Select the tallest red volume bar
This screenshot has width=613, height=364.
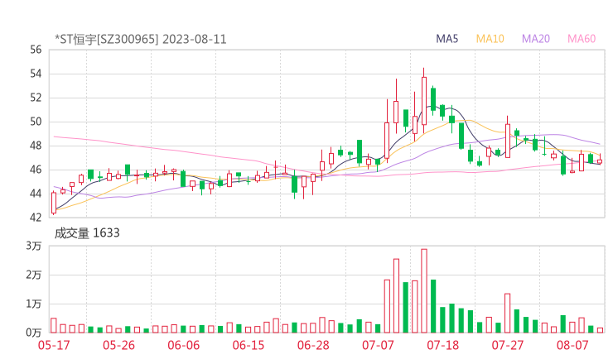424,291
